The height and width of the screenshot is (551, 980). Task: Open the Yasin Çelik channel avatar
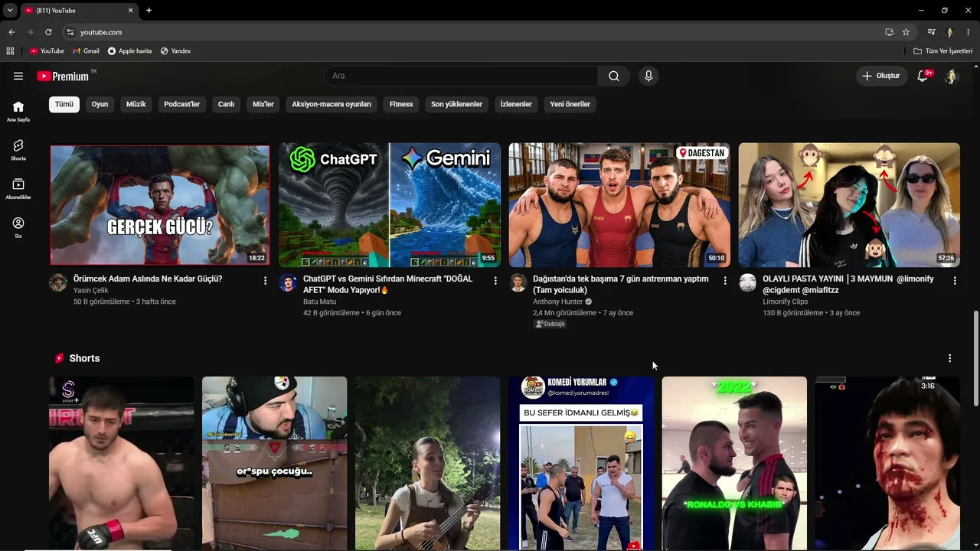point(58,282)
